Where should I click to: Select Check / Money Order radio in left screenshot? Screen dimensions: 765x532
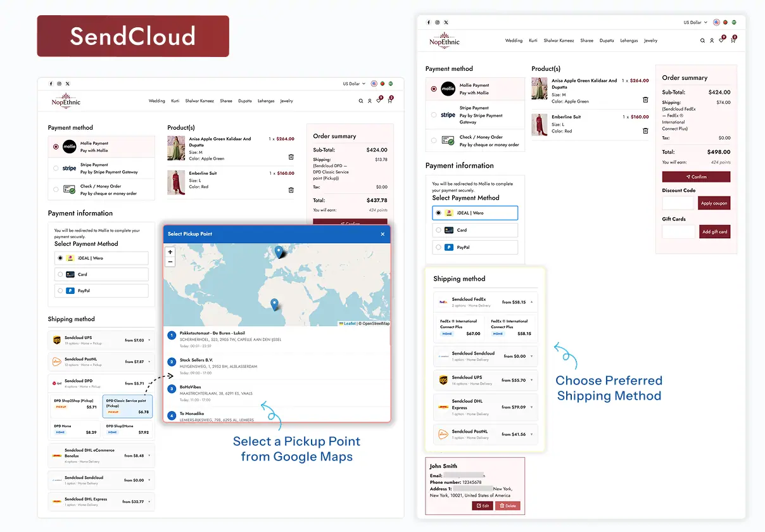56,189
